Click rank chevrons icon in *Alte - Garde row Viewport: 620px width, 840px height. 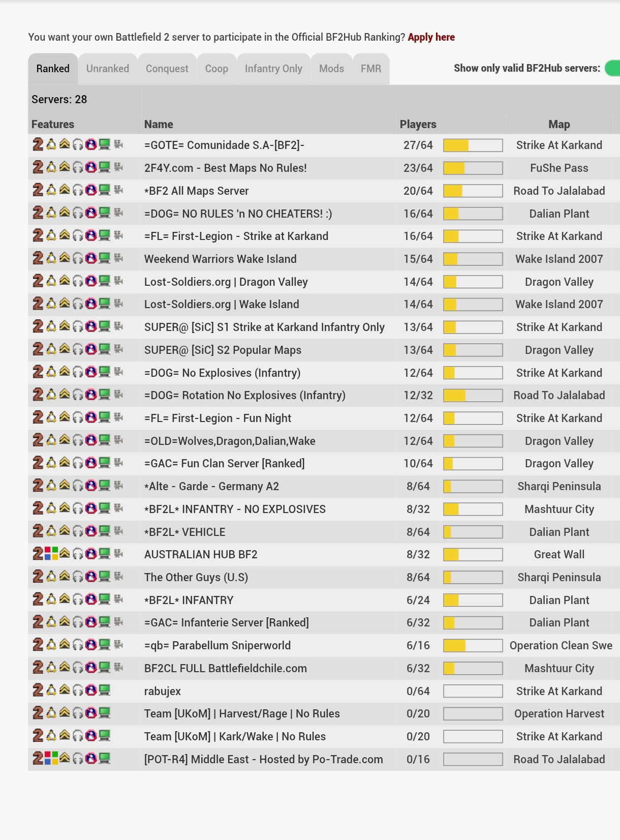[65, 485]
